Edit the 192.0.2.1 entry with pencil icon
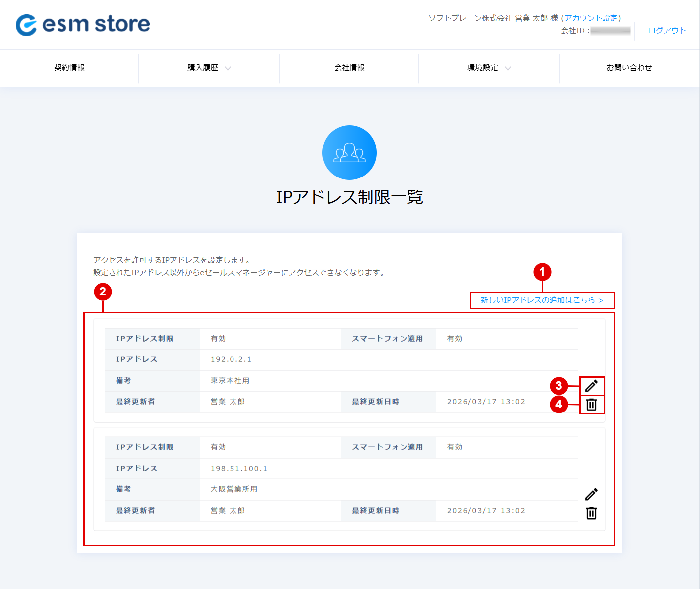Screen dimensions: 700x589 pos(591,386)
